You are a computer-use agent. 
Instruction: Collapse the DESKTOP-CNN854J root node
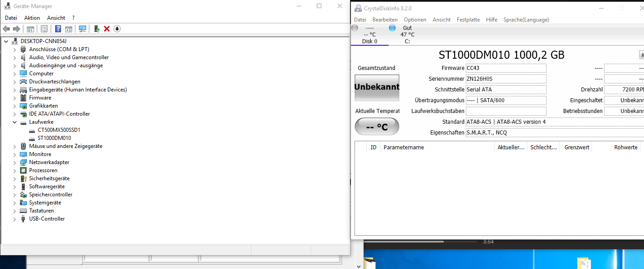point(6,41)
